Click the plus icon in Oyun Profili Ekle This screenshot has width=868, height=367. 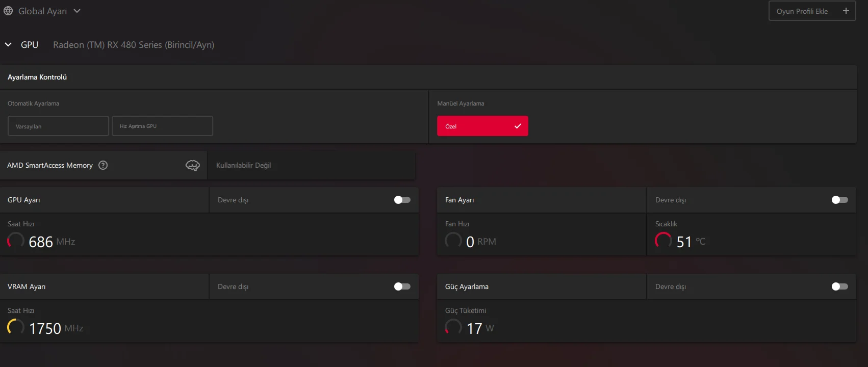[846, 11]
